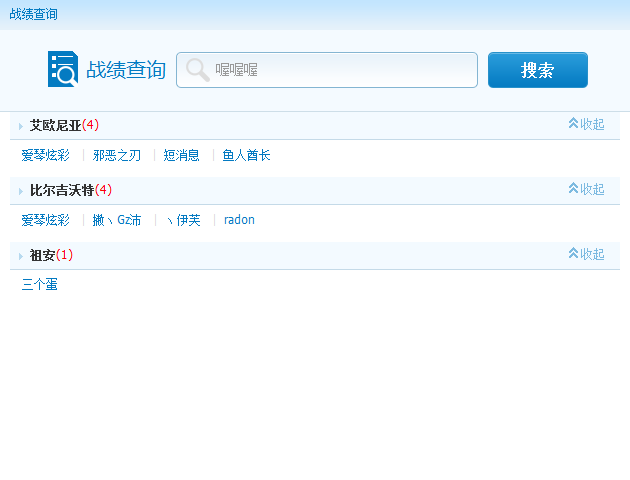Click the magnifier icon in search box
This screenshot has width=630, height=480.
click(197, 70)
